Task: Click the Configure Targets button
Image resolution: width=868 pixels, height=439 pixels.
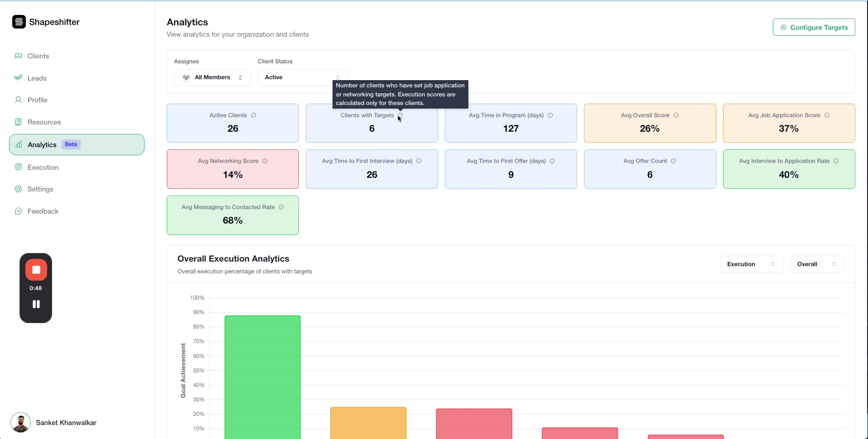Action: (x=814, y=27)
